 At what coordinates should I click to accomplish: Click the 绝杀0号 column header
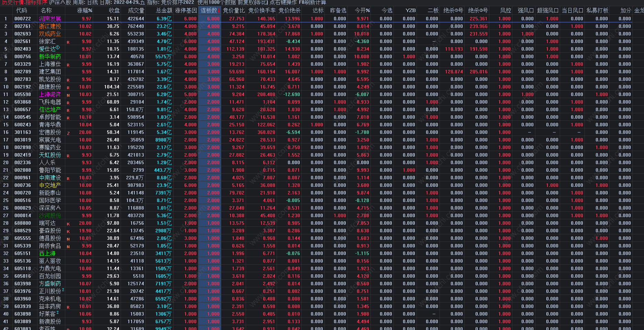click(453, 10)
